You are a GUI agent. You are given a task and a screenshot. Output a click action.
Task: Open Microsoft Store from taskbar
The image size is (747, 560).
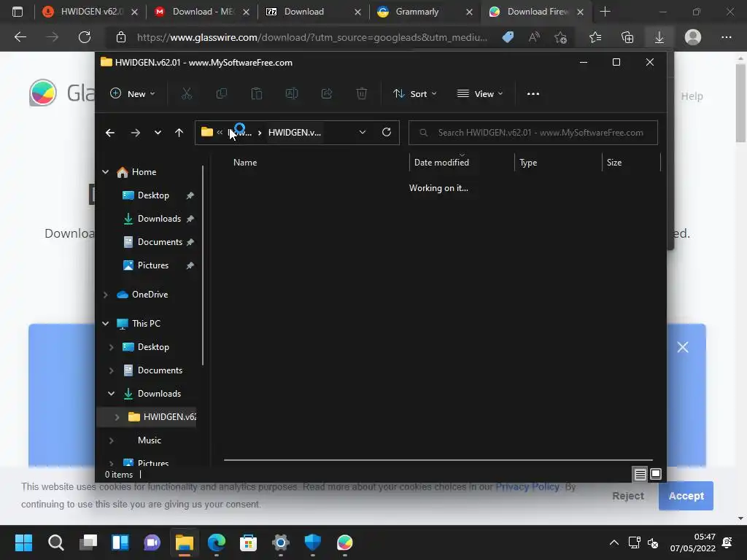point(248,542)
